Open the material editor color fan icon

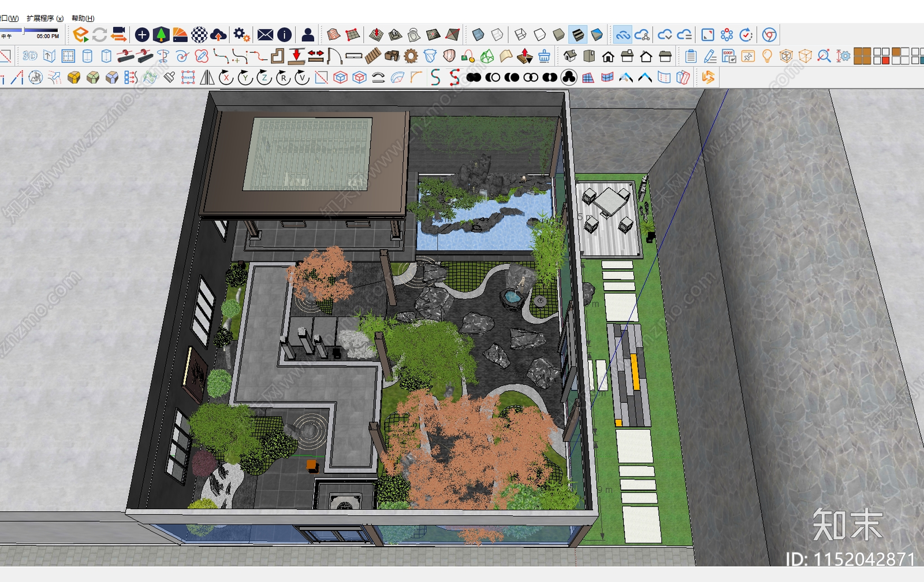point(180,35)
